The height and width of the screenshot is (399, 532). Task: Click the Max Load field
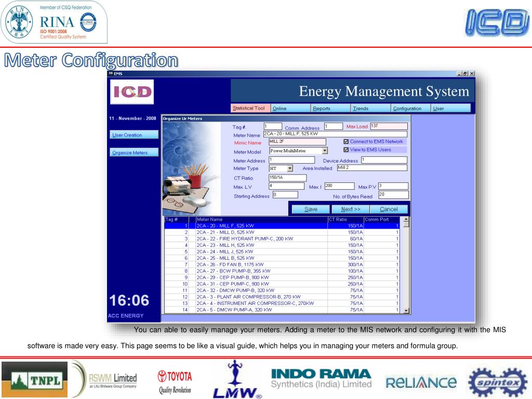[x=389, y=126]
